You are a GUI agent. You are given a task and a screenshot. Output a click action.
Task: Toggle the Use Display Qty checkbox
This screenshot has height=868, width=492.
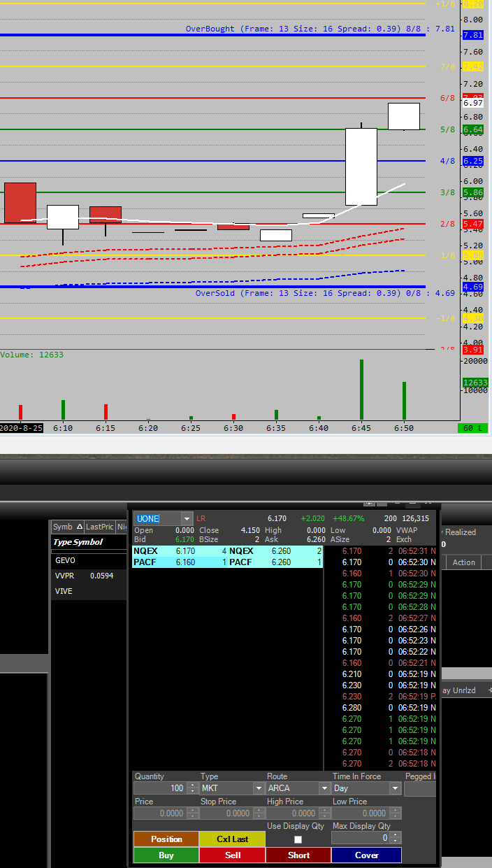(298, 839)
